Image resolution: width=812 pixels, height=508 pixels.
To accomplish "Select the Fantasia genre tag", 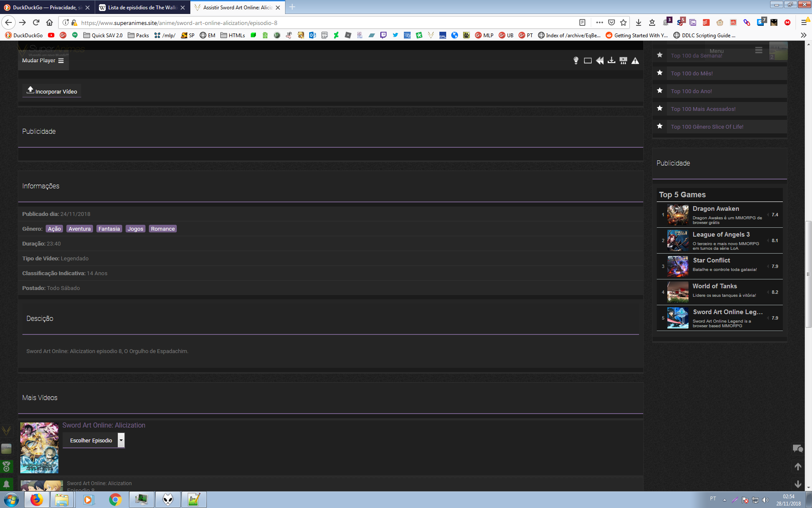I will [109, 229].
